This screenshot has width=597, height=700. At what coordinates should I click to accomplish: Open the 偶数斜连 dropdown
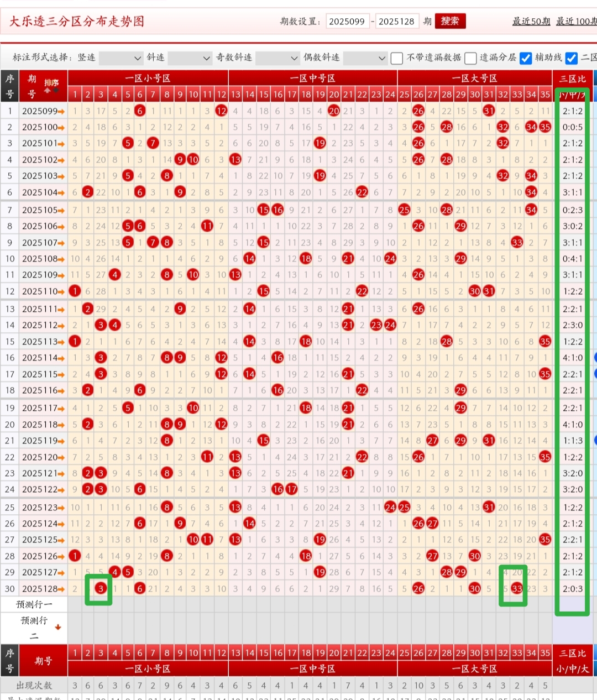pyautogui.click(x=364, y=58)
